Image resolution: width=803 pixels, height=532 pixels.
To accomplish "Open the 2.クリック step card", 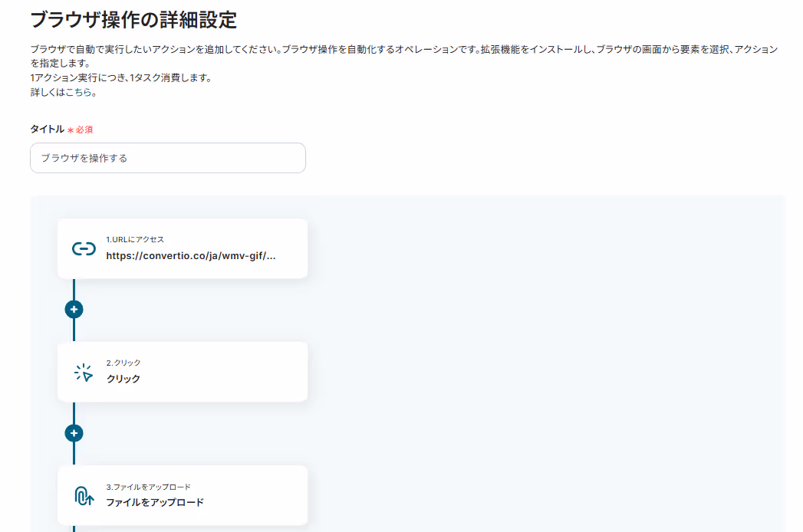I will point(183,373).
